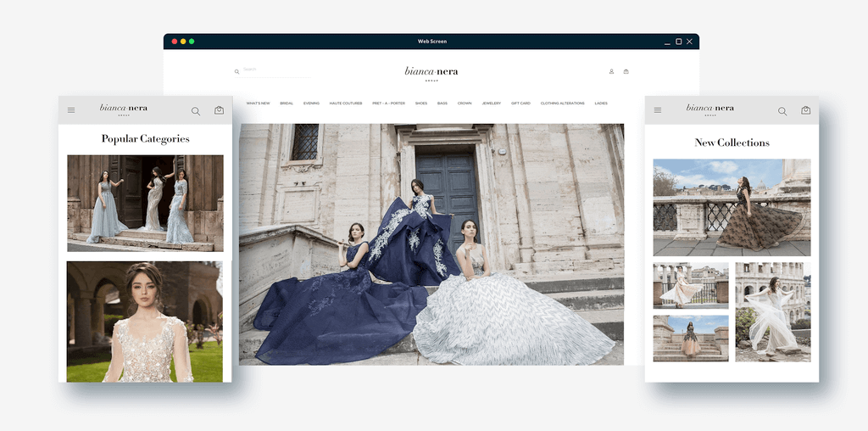Click the green dot of the Web Screen window
The height and width of the screenshot is (431, 868).
(192, 42)
